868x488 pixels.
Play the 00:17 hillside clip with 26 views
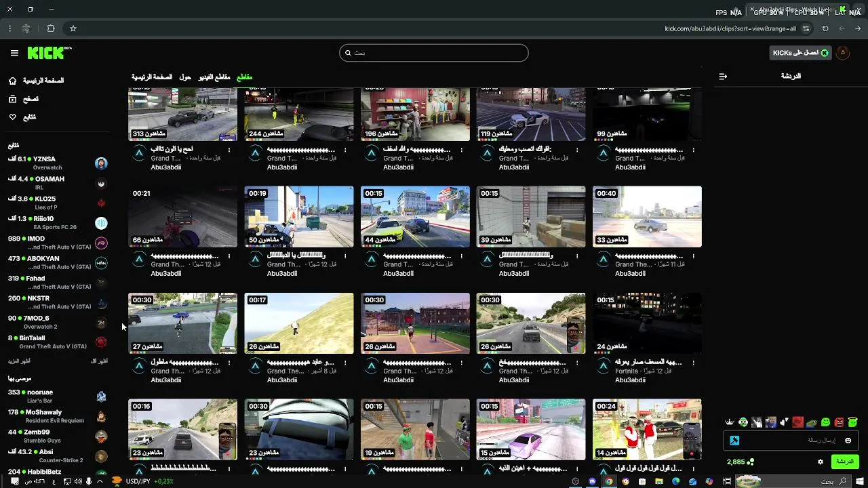(x=299, y=323)
